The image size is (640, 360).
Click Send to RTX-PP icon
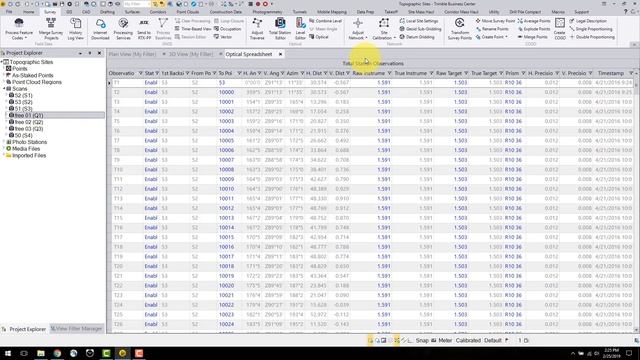[x=144, y=29]
